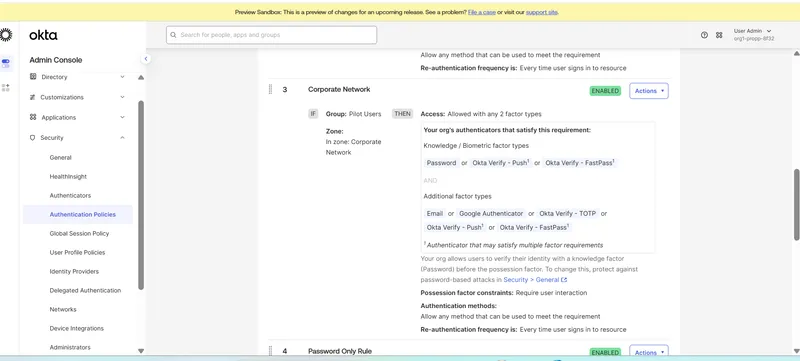The height and width of the screenshot is (361, 800).
Task: Open the apps grid icon in header
Action: point(719,35)
